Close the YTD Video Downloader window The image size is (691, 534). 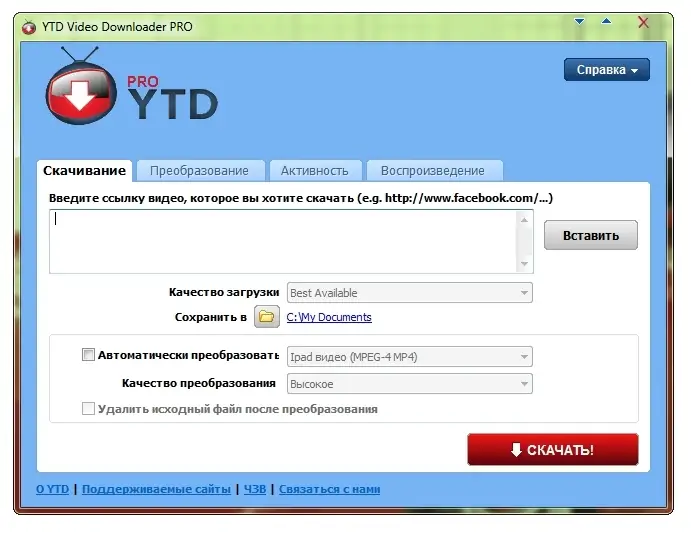[643, 22]
